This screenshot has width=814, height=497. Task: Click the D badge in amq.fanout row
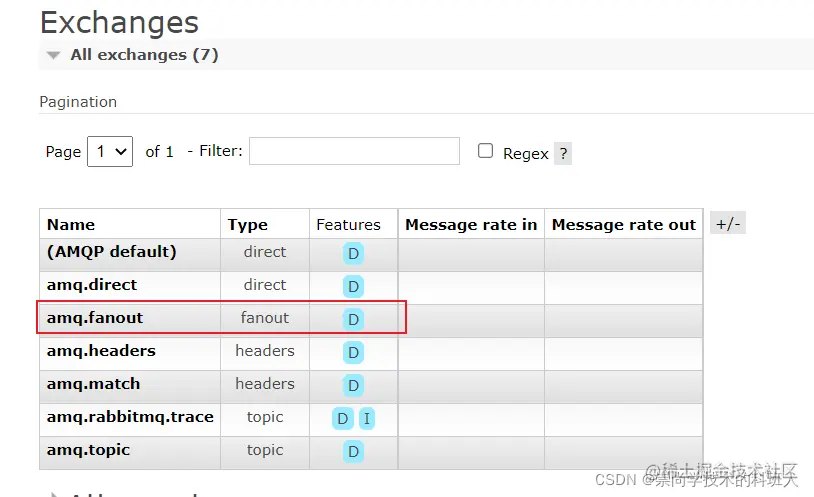tap(353, 319)
